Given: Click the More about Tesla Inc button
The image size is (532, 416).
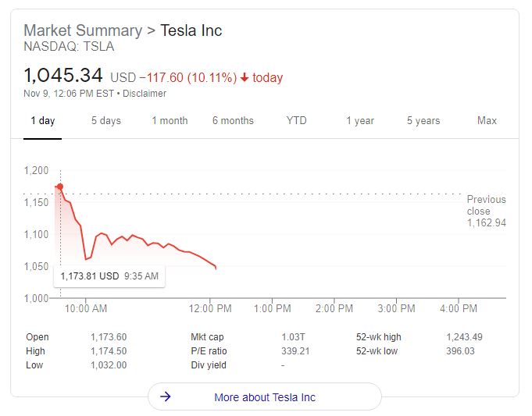Looking at the screenshot, I should coord(265,396).
